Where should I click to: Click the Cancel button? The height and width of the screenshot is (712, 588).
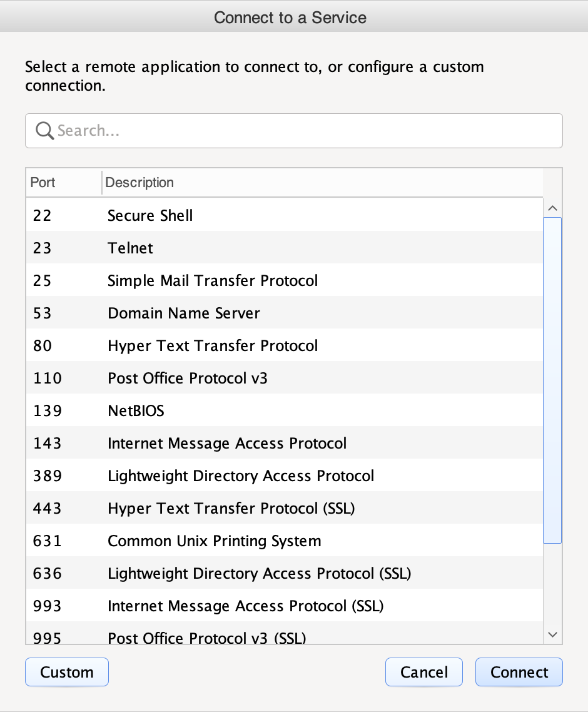[x=424, y=672]
